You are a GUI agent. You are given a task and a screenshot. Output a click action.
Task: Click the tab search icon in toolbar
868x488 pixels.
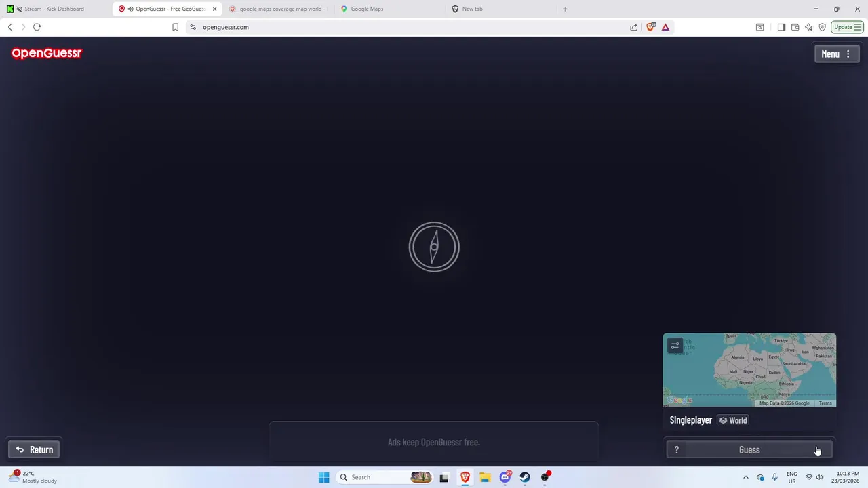(x=759, y=27)
